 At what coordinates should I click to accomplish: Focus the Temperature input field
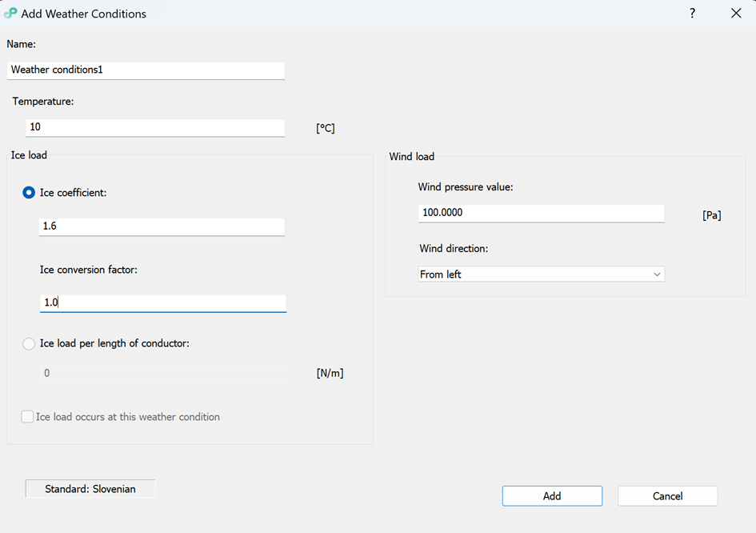(x=155, y=127)
